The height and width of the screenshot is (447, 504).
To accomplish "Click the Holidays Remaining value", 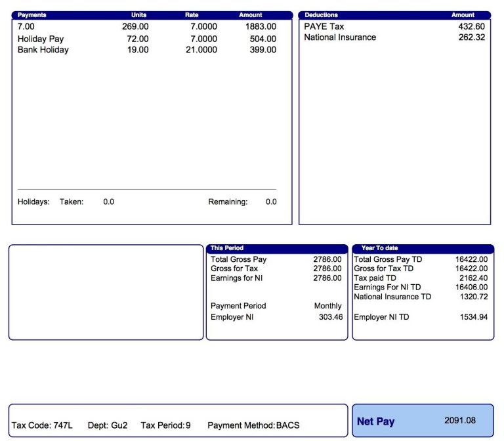I will coord(271,202).
